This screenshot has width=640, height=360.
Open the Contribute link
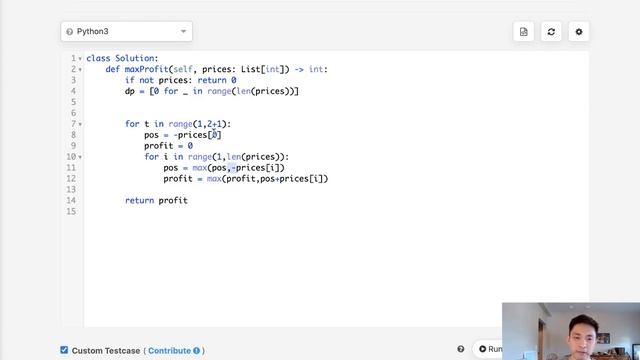pos(169,351)
